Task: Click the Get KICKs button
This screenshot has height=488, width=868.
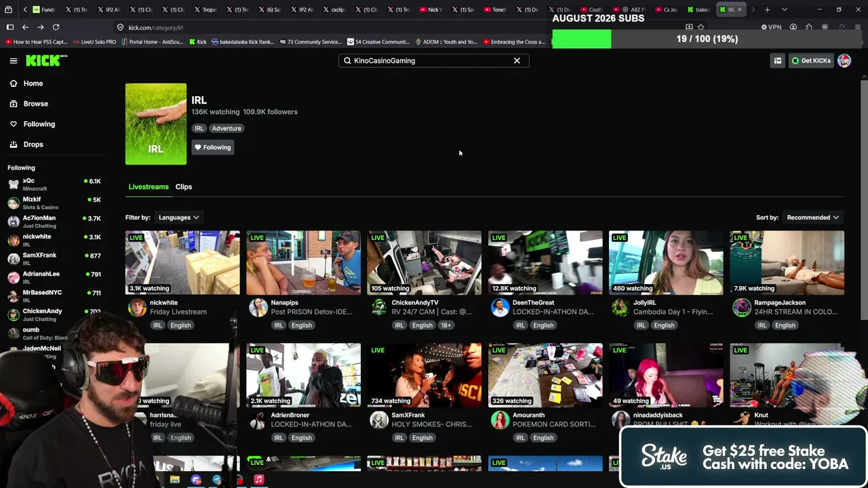Action: 811,60
